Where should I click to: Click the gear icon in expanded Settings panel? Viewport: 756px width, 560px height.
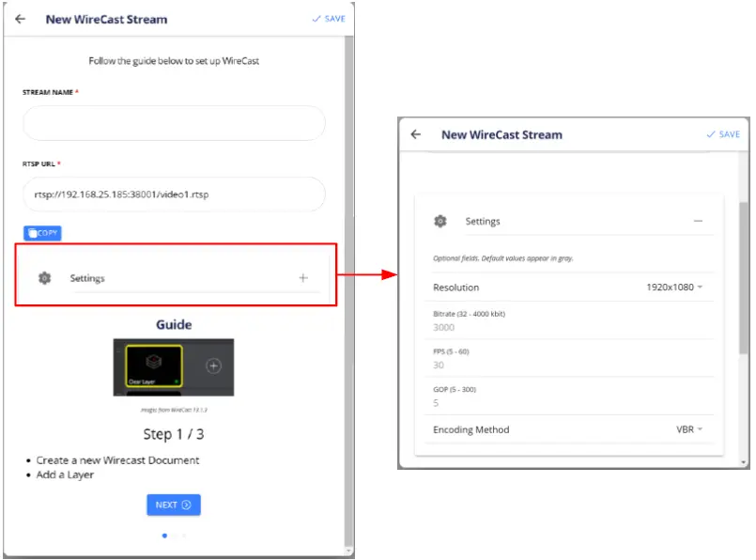click(x=440, y=222)
